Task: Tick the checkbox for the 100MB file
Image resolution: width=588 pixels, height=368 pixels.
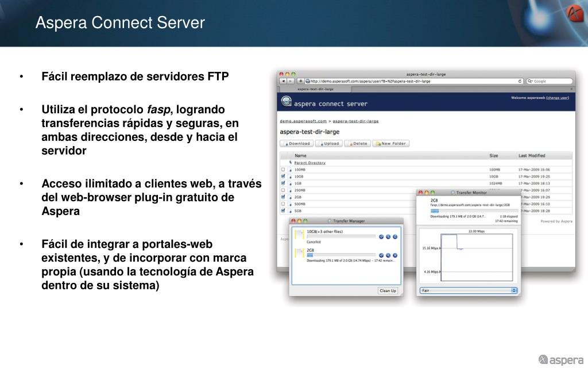Action: (x=283, y=170)
